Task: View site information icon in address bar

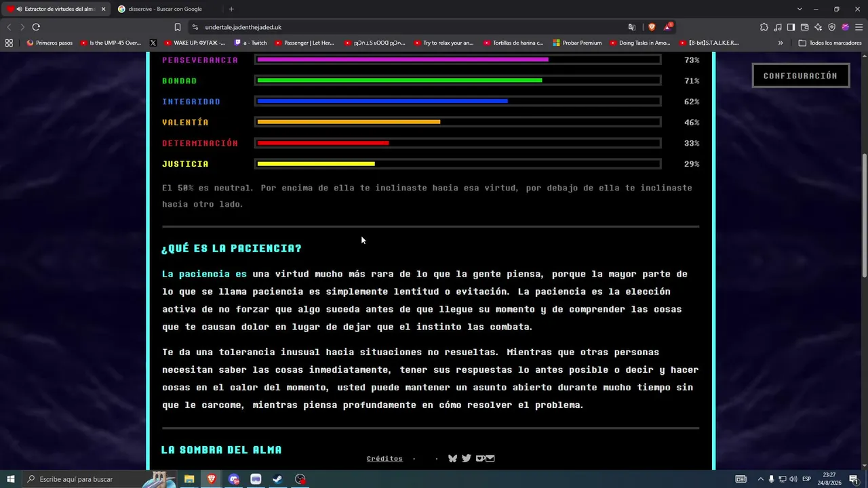Action: click(x=195, y=27)
